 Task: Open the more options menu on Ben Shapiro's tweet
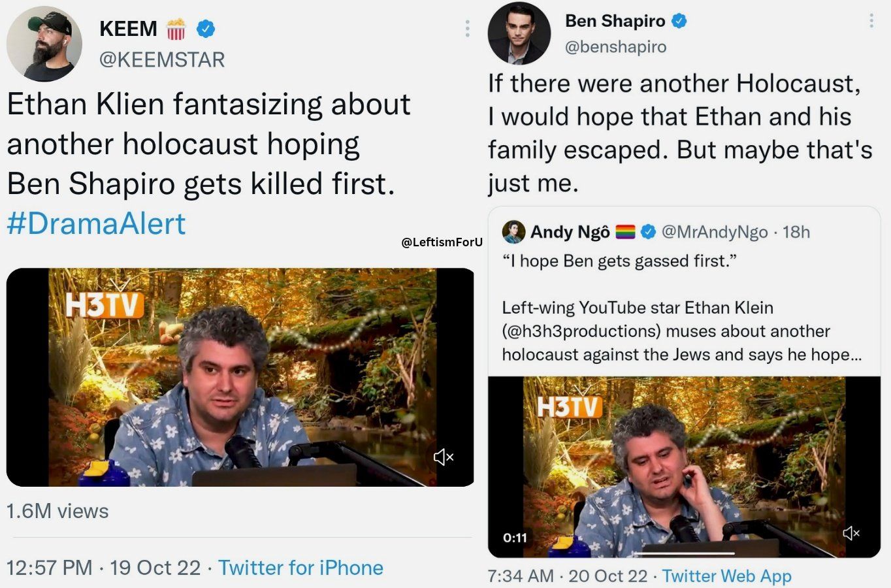tap(871, 21)
